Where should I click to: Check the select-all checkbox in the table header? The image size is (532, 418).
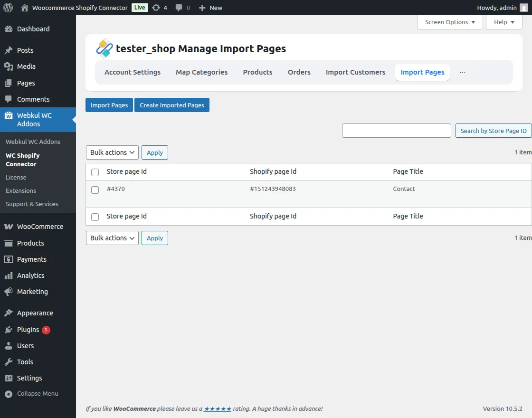pyautogui.click(x=95, y=172)
